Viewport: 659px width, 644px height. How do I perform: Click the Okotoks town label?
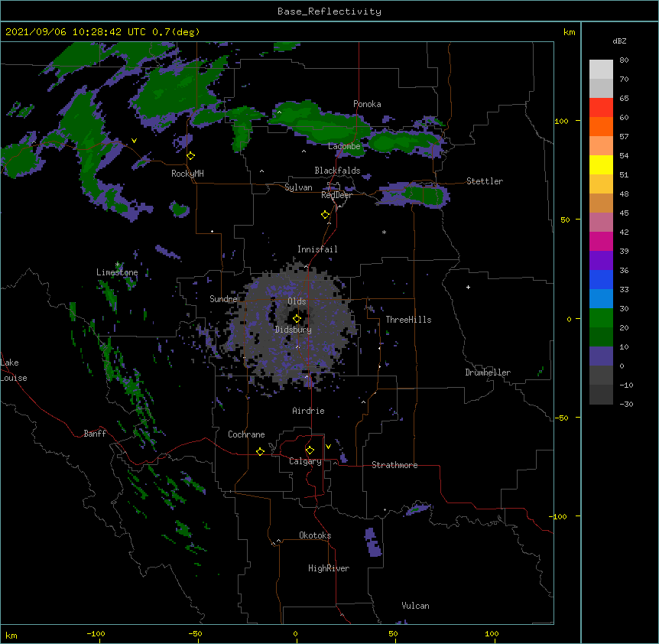coord(315,535)
